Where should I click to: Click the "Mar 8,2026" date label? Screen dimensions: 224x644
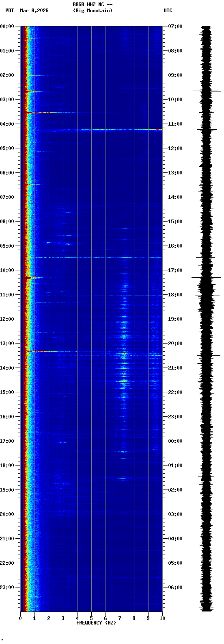click(x=34, y=11)
